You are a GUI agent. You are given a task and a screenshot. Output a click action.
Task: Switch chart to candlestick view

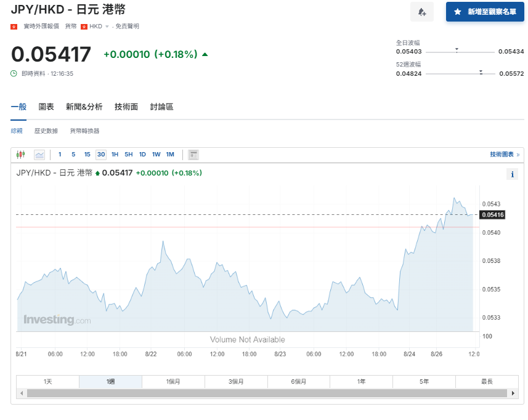coord(20,155)
